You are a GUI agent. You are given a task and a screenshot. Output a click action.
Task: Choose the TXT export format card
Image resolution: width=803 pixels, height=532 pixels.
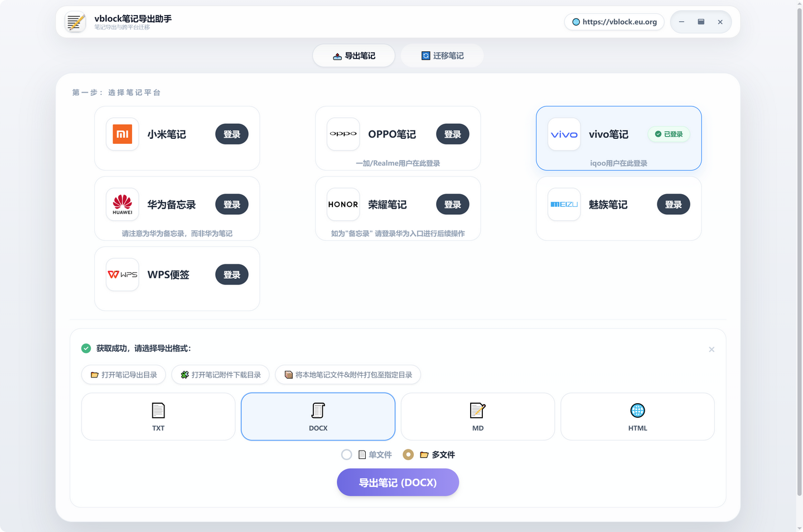(158, 417)
